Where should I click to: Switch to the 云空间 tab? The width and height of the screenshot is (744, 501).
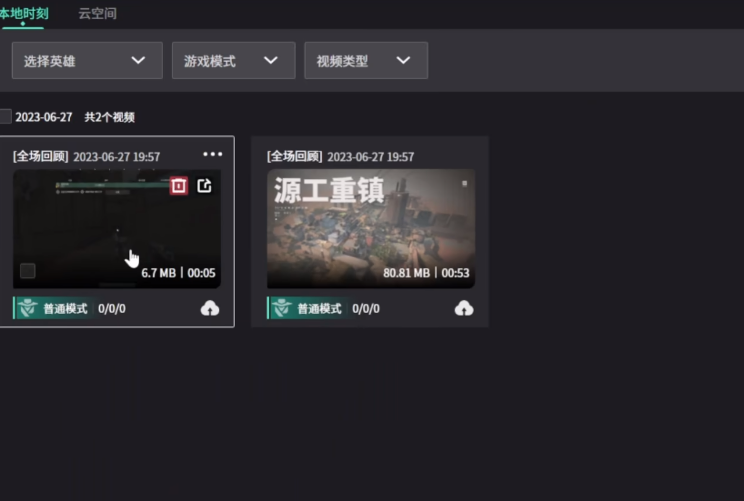(x=97, y=14)
